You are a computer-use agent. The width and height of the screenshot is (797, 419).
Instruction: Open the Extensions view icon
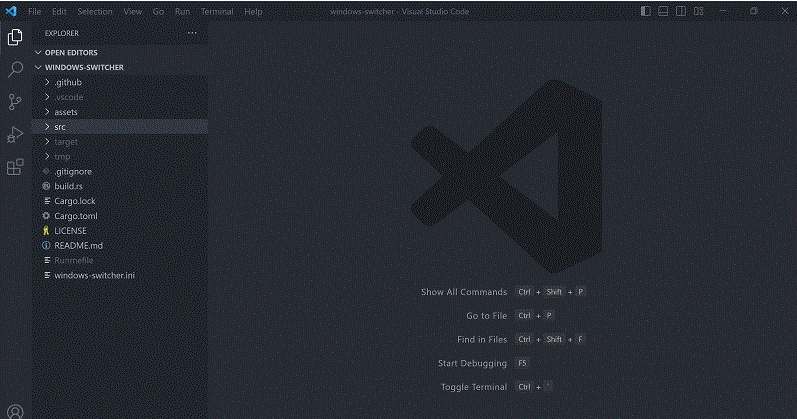pos(15,167)
